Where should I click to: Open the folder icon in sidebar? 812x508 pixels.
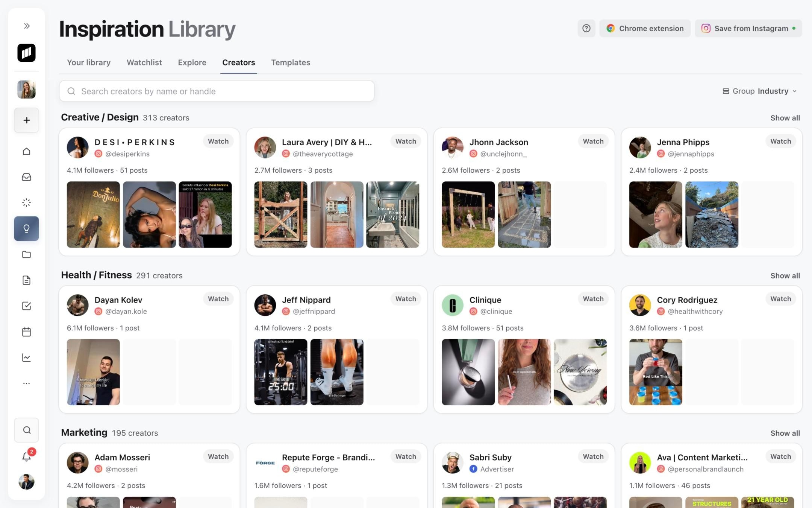pos(26,254)
